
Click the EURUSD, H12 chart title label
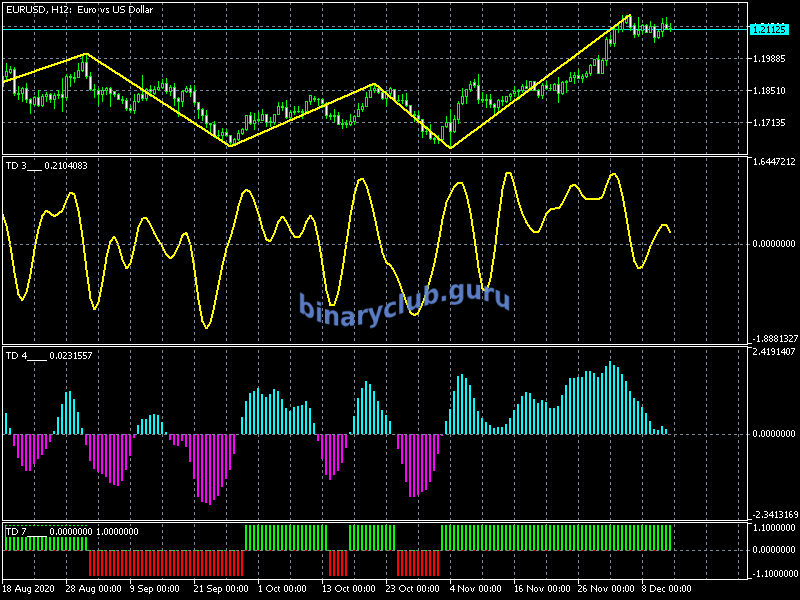80,9
